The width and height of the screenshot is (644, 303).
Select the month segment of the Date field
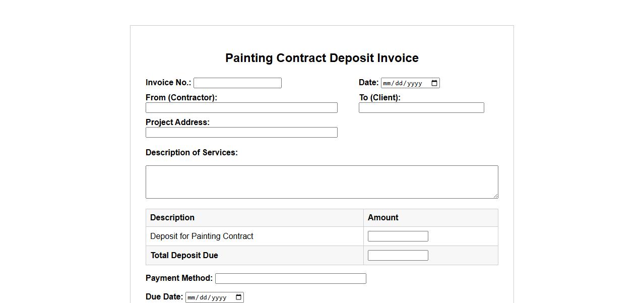coord(387,83)
